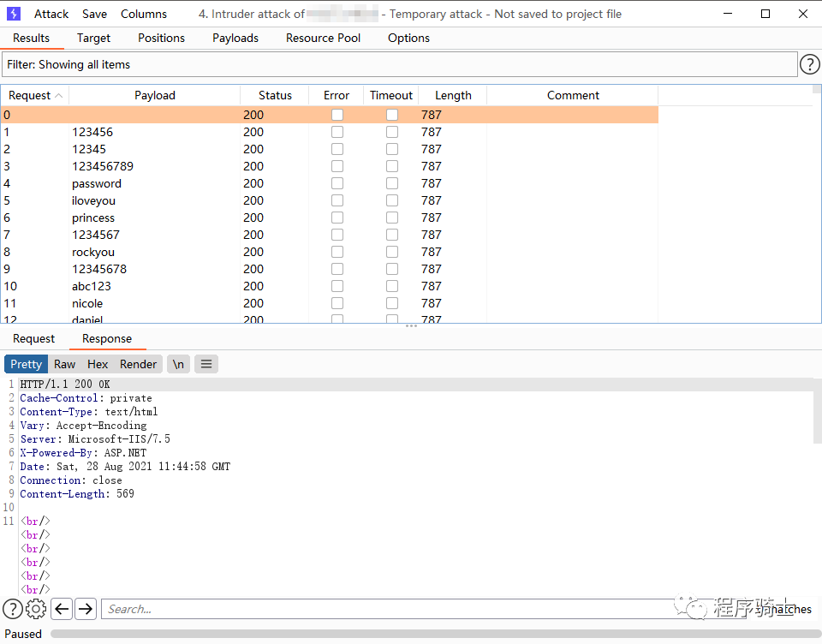
Task: Click the attack progress bar
Action: pyautogui.click(x=428, y=634)
